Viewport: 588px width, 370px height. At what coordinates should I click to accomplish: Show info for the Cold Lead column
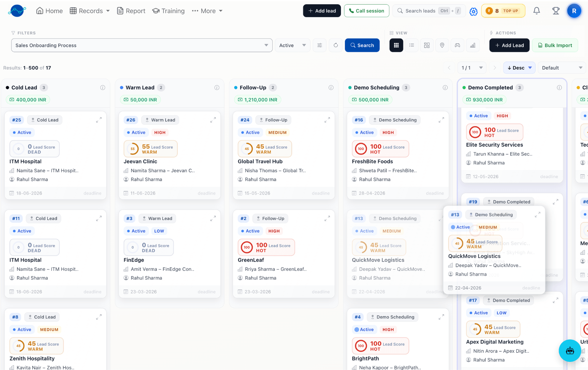(103, 87)
